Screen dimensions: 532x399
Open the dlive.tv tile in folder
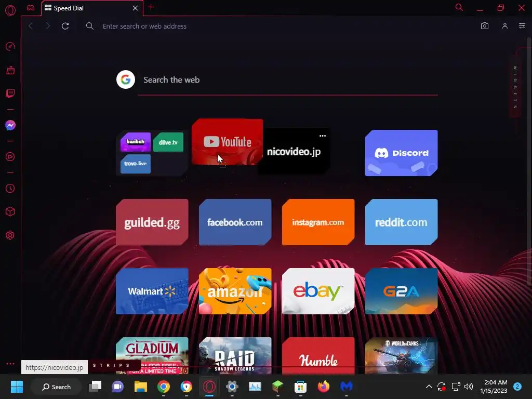click(168, 142)
